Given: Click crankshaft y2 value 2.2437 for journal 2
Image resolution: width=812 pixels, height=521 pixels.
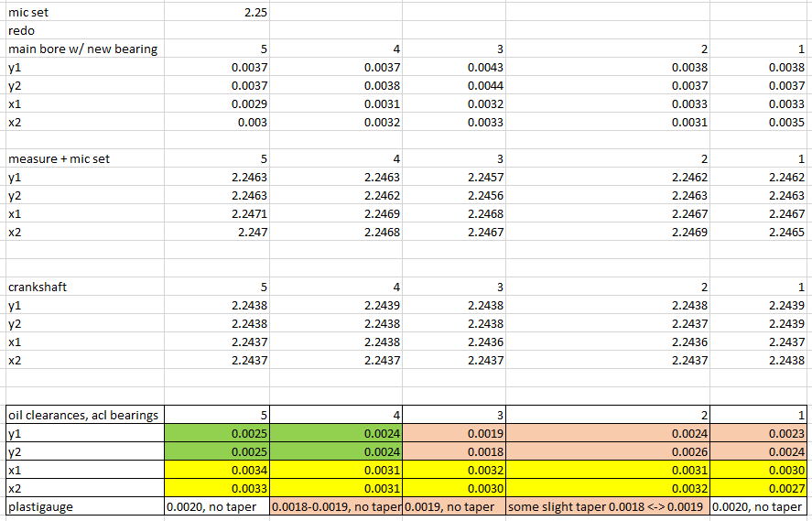Looking at the screenshot, I should pos(608,324).
